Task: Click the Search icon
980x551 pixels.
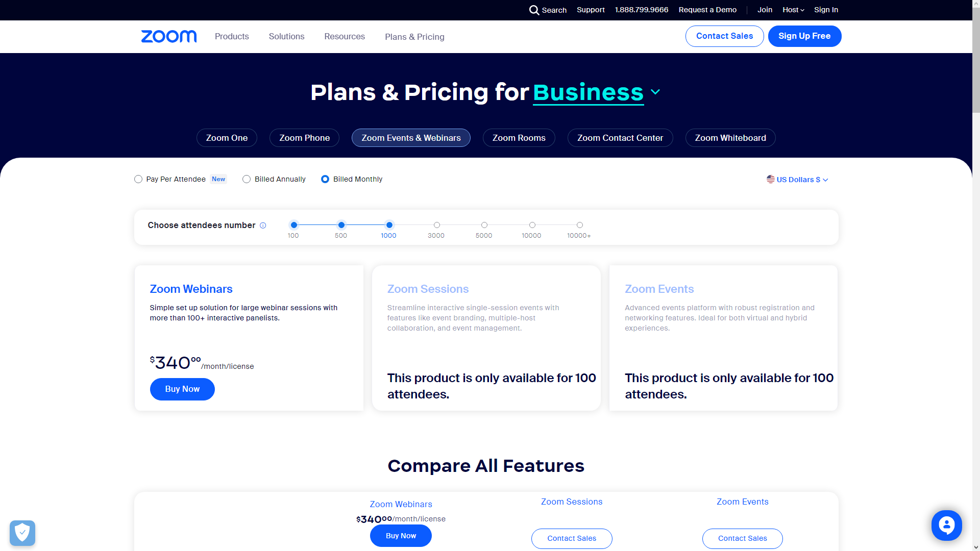Action: coord(534,10)
